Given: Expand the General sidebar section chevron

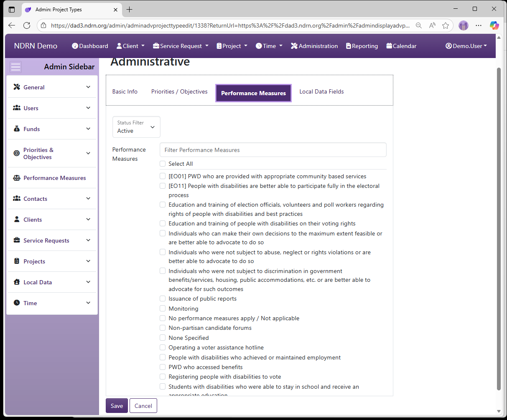Looking at the screenshot, I should tap(88, 87).
